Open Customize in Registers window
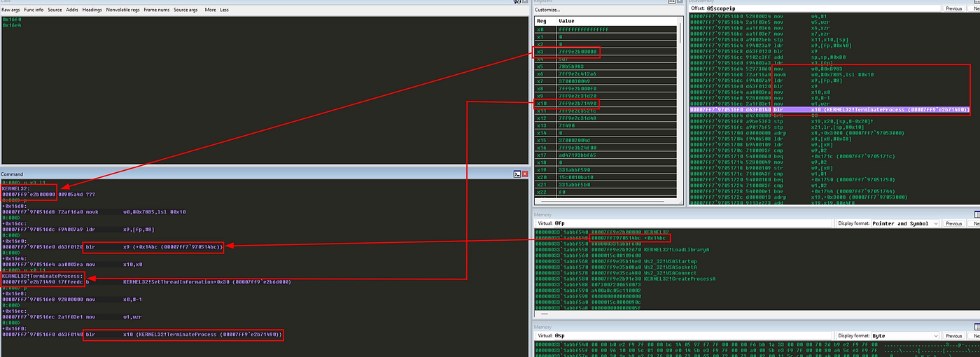980x357 pixels. (547, 10)
